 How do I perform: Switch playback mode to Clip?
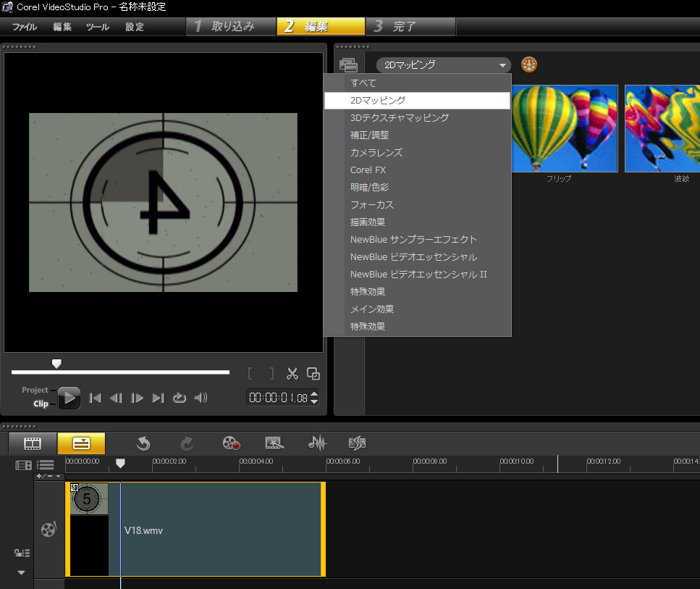coord(41,404)
